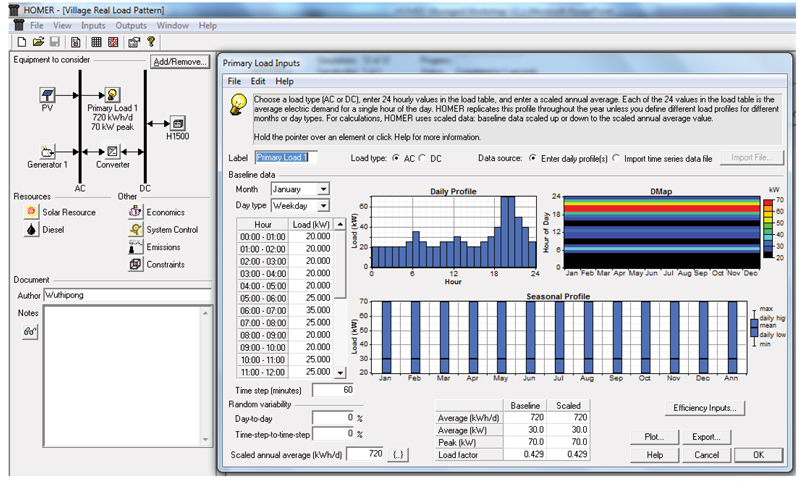Screen dimensions: 800x486
Task: Click the Emissions inputs icon
Action: pos(136,247)
